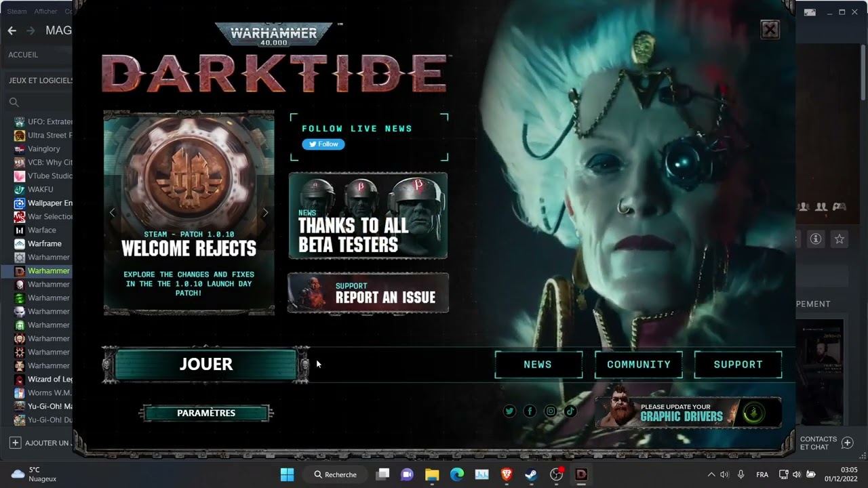Select Vainglory in the library list
Viewport: 868px width, 488px height.
pos(43,148)
